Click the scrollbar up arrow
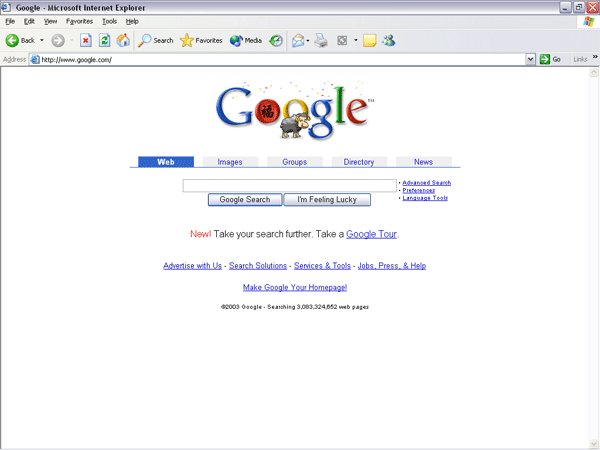The height and width of the screenshot is (450, 600). click(594, 72)
